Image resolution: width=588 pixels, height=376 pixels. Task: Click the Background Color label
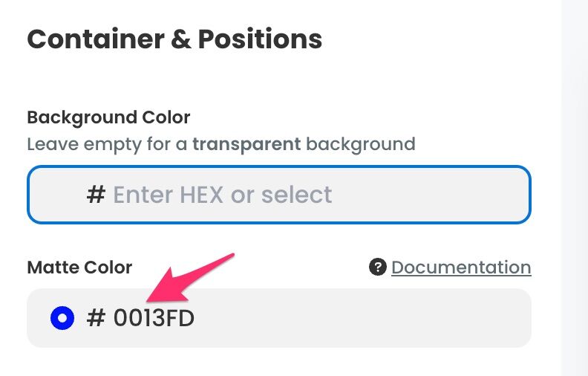tap(108, 117)
